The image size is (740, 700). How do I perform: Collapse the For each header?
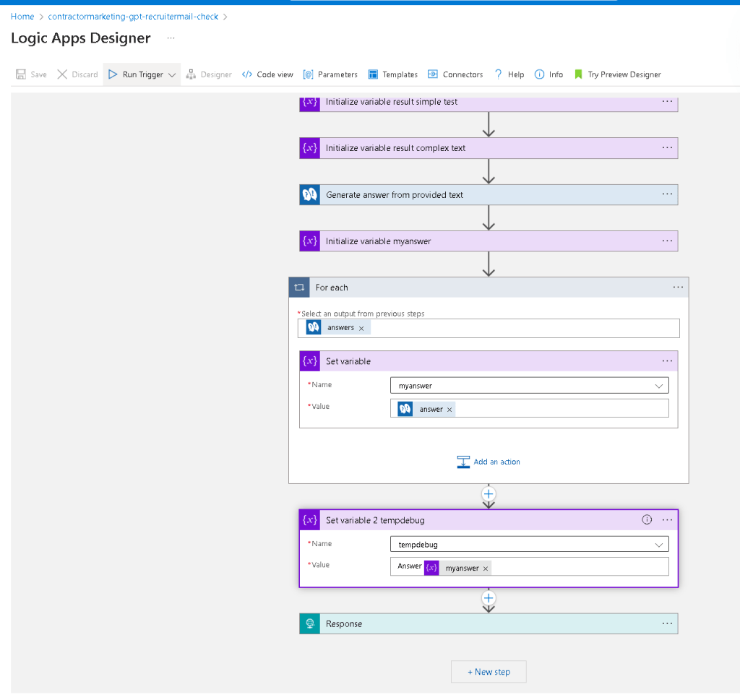[489, 288]
